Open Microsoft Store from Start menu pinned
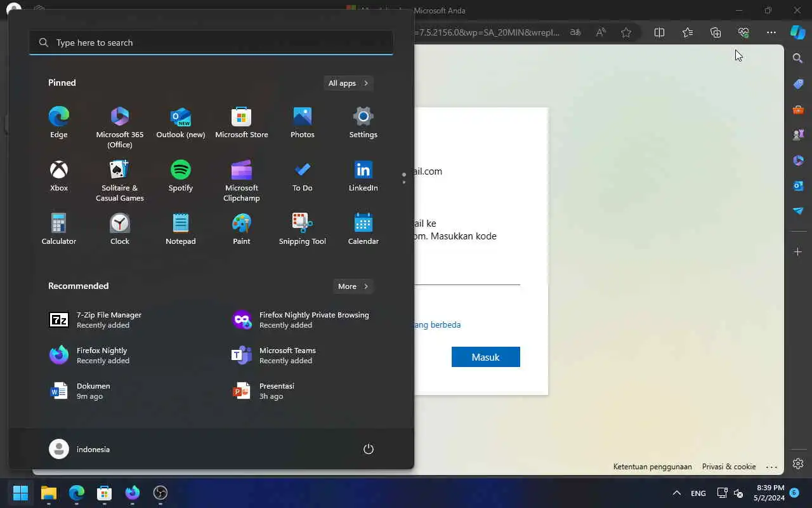This screenshot has height=508, width=812. tap(242, 123)
